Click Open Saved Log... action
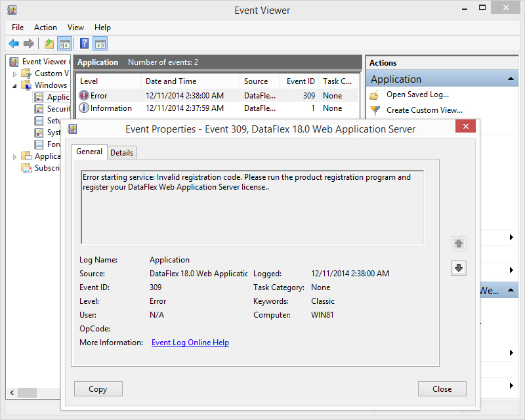525x420 pixels. 417,94
